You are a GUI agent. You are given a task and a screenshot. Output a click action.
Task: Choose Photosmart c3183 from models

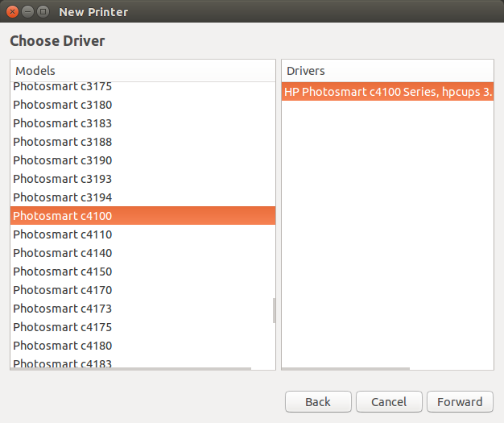pos(143,123)
